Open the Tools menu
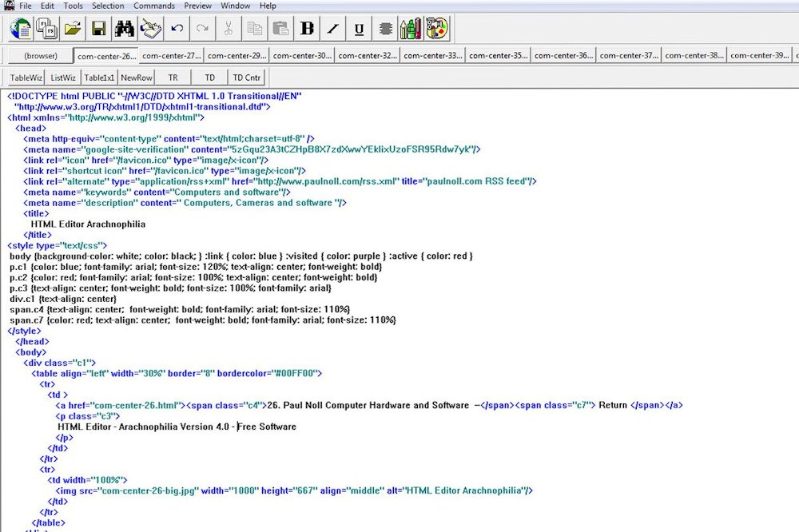799x532 pixels. (73, 6)
